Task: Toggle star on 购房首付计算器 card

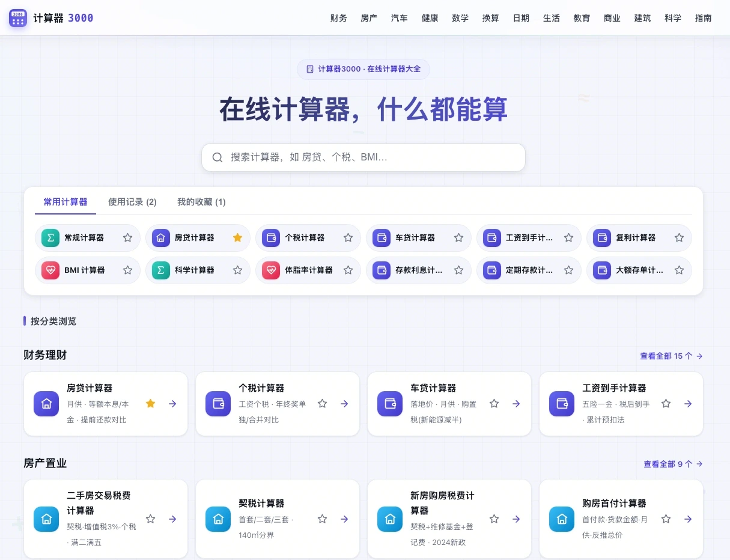Action: tap(666, 519)
